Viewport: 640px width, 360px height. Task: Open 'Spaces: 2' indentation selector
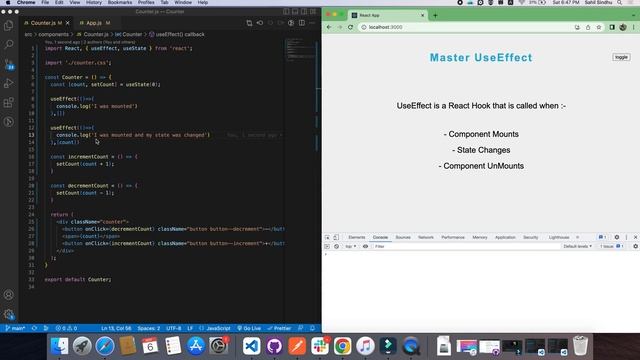[x=149, y=328]
